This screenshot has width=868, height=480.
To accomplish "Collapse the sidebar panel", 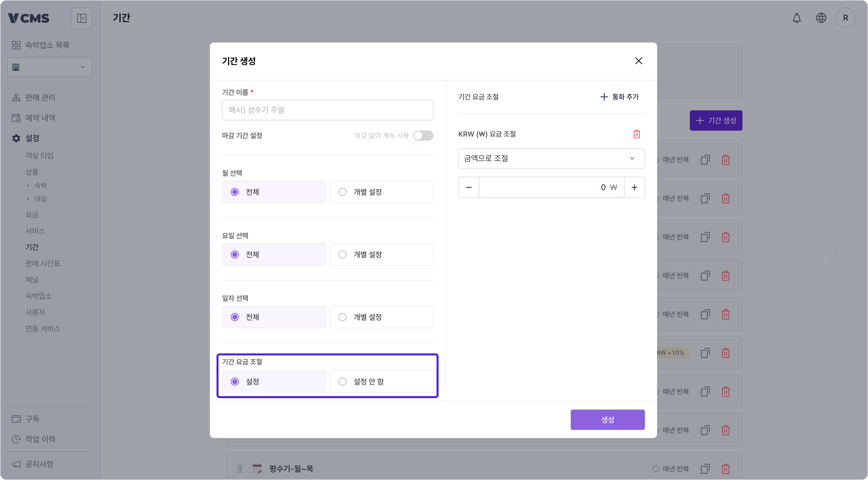I will pyautogui.click(x=82, y=18).
